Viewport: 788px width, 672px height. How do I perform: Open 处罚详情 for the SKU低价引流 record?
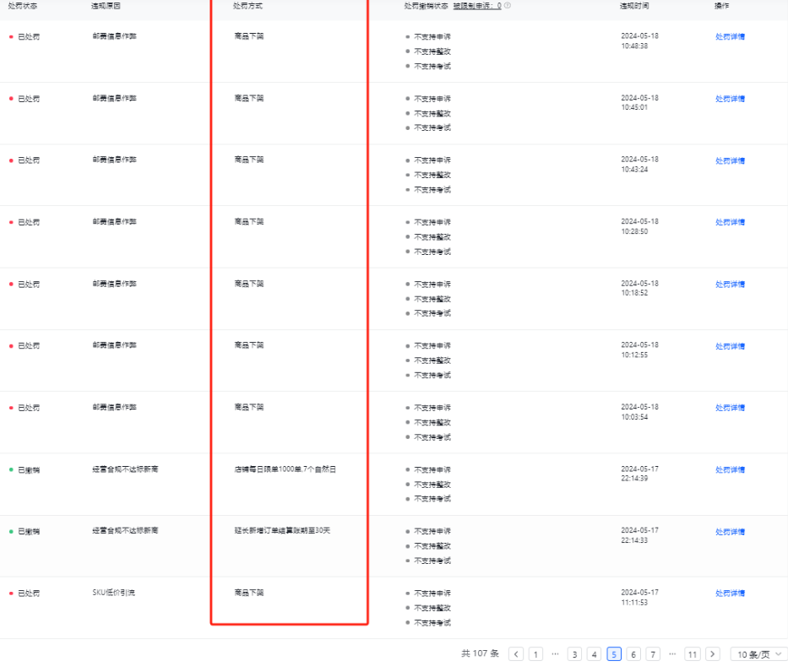tap(730, 593)
